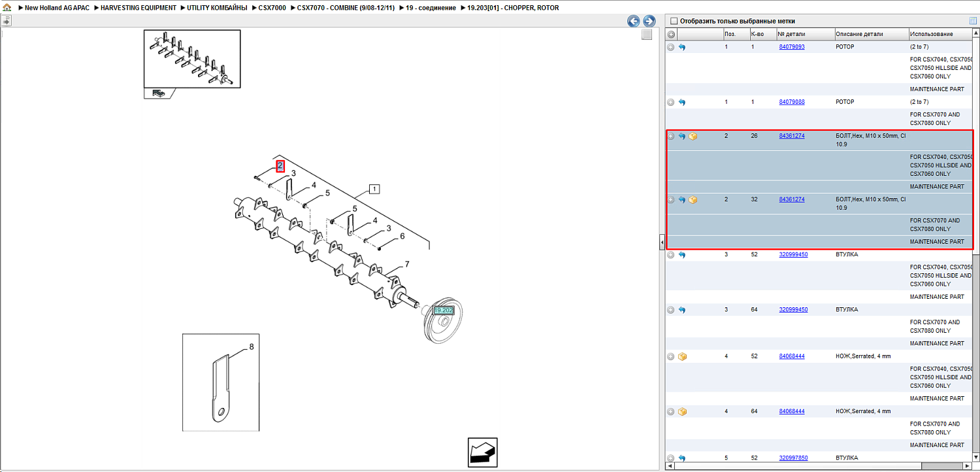980x472 pixels.
Task: Click blue arrow icon in 84079093 row
Action: [x=681, y=47]
